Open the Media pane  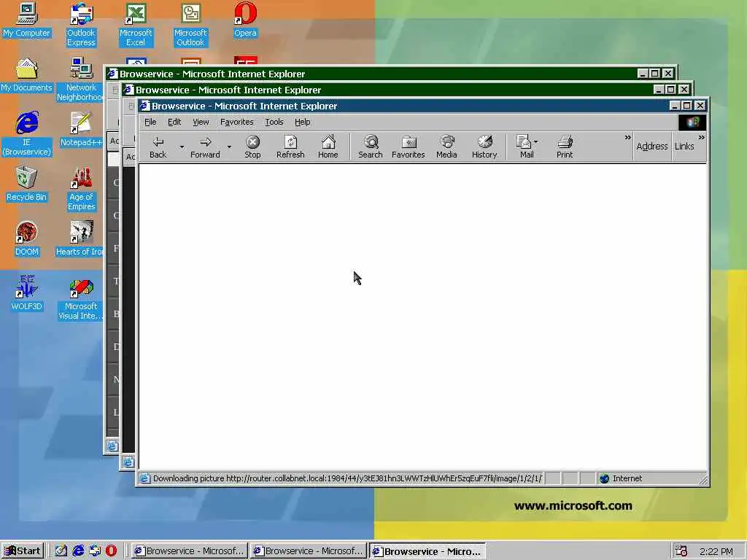pyautogui.click(x=446, y=147)
